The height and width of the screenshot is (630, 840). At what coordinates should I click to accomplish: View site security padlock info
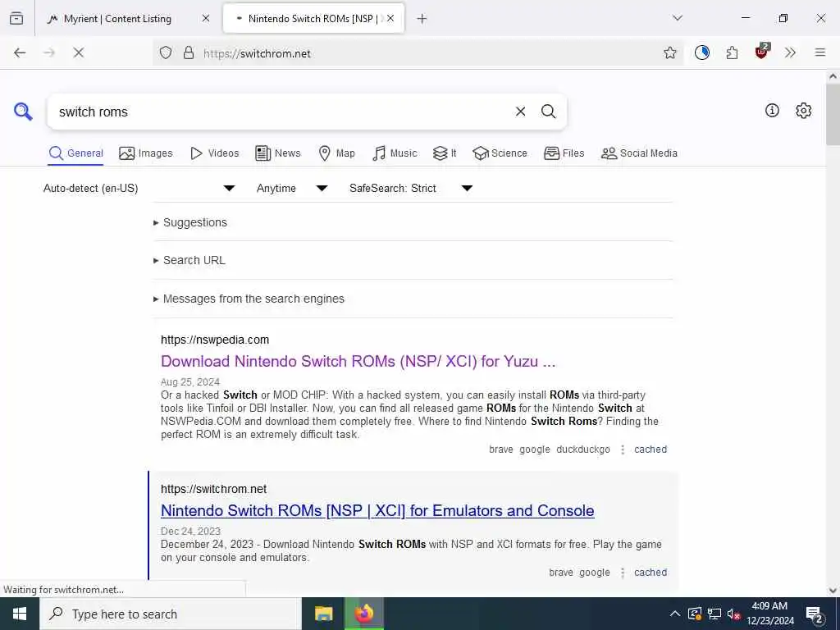tap(189, 52)
